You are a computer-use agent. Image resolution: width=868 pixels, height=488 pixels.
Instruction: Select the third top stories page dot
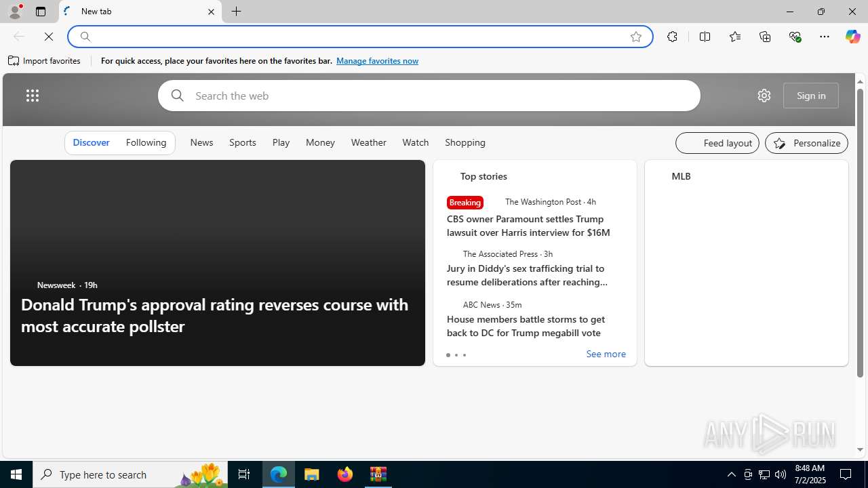465,355
